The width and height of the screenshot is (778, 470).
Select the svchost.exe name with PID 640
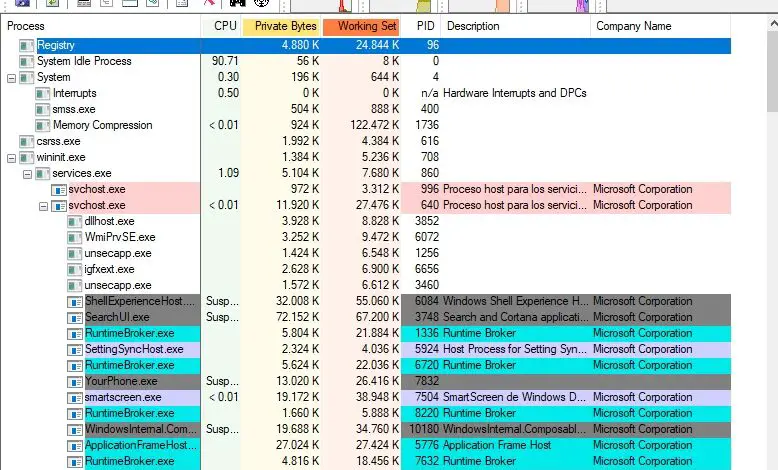coord(97,205)
